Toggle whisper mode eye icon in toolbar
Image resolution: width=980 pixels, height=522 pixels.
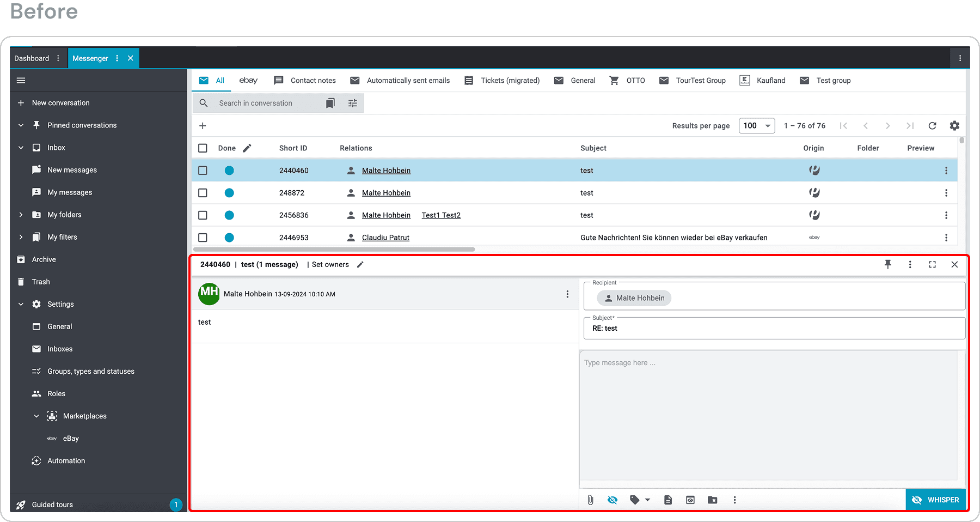point(612,500)
